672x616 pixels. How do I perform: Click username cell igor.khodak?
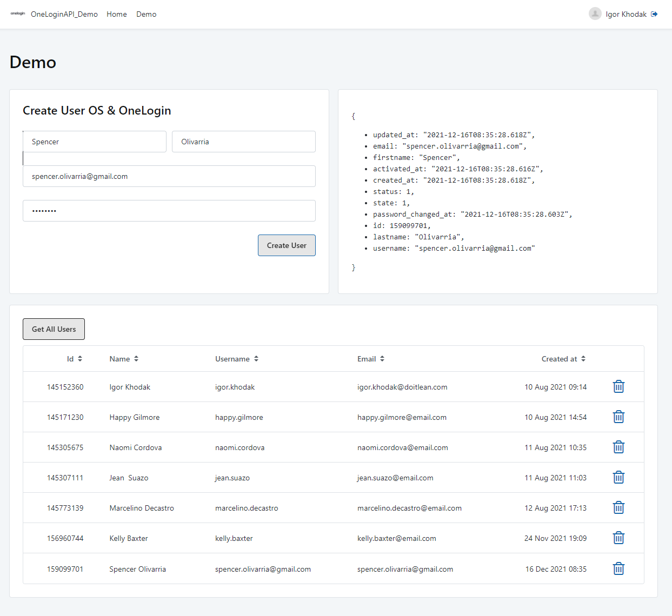235,387
